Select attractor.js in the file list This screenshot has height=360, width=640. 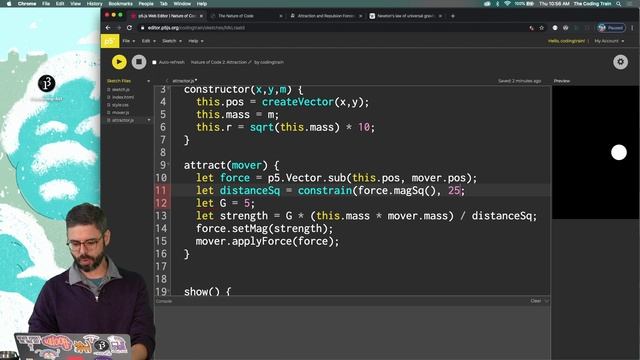click(123, 120)
